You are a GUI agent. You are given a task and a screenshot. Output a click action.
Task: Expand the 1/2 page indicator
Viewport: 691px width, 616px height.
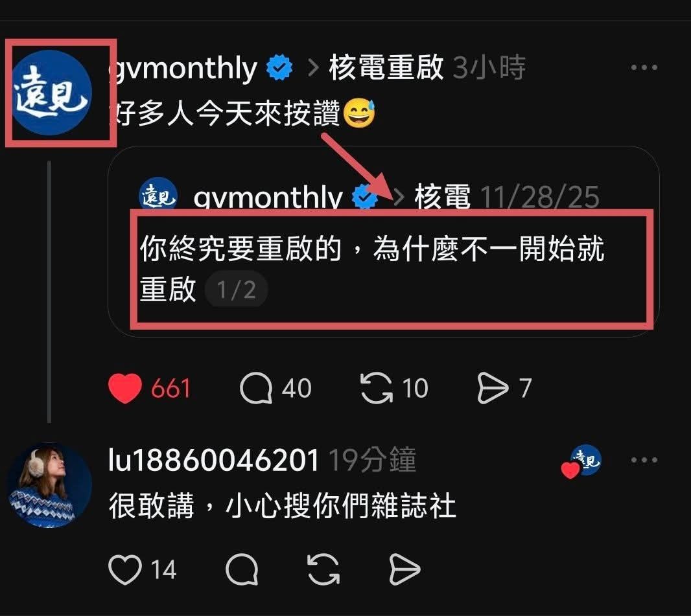[236, 290]
